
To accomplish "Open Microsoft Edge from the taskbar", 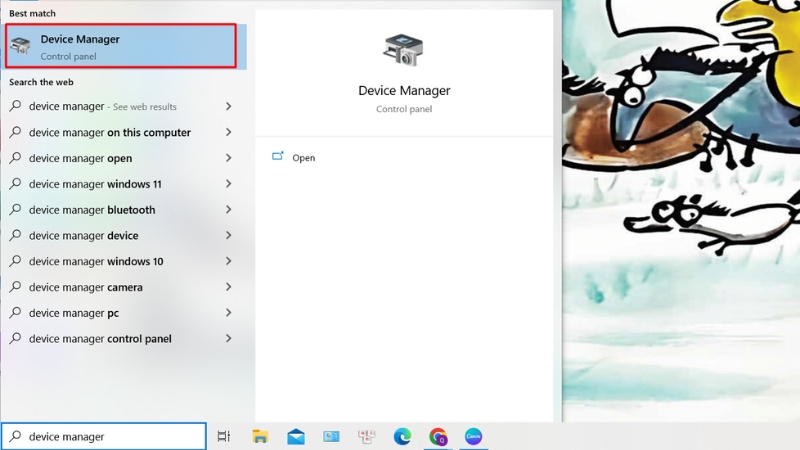I will click(402, 436).
